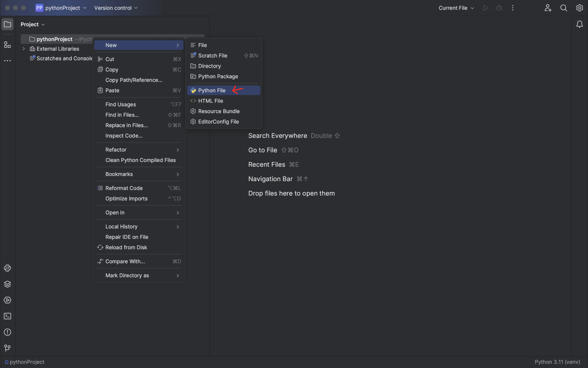This screenshot has width=588, height=368.
Task: Click the notifications bell icon
Action: [x=579, y=24]
